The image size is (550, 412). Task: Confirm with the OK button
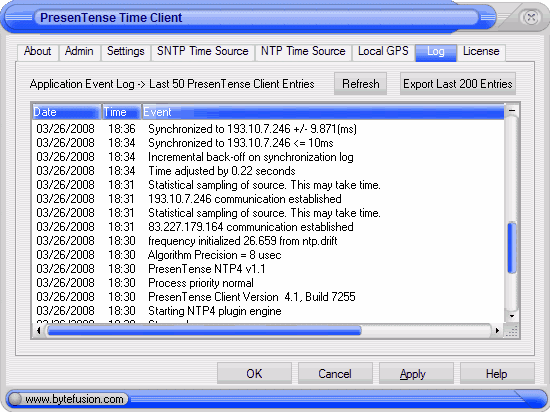click(x=254, y=373)
